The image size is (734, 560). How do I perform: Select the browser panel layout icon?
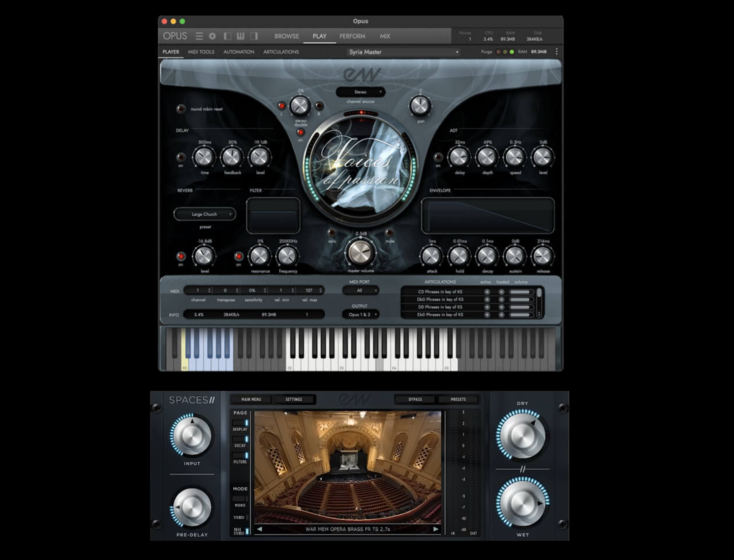pos(228,36)
